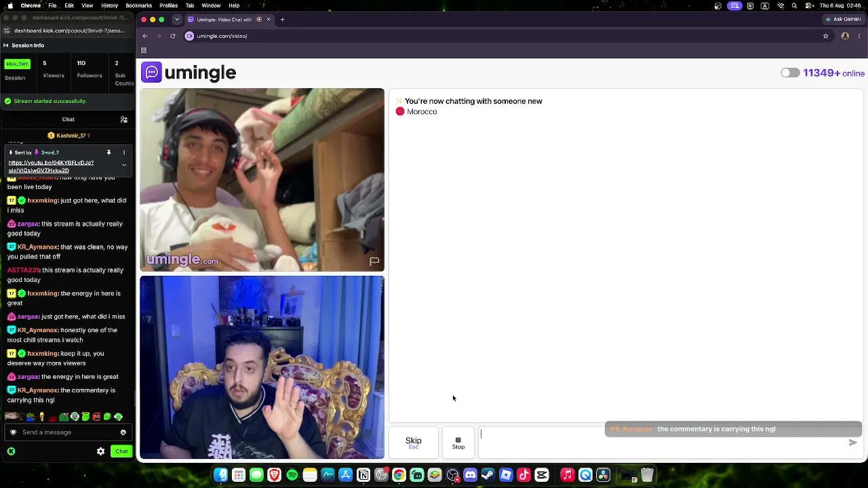The height and width of the screenshot is (488, 868).
Task: Go back in the browser
Action: 145,36
